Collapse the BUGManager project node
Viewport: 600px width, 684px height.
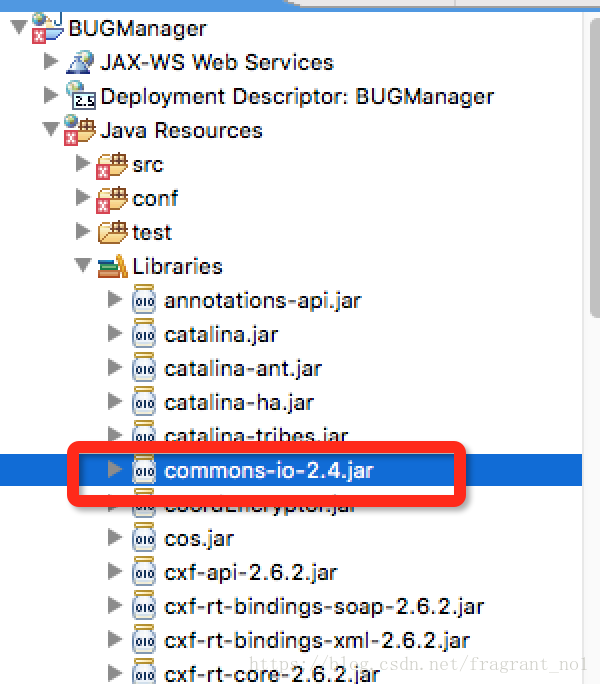pyautogui.click(x=19, y=27)
